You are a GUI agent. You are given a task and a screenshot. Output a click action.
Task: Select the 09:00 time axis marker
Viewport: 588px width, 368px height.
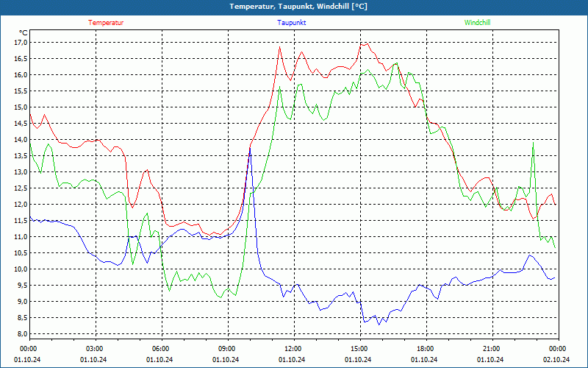pos(227,349)
